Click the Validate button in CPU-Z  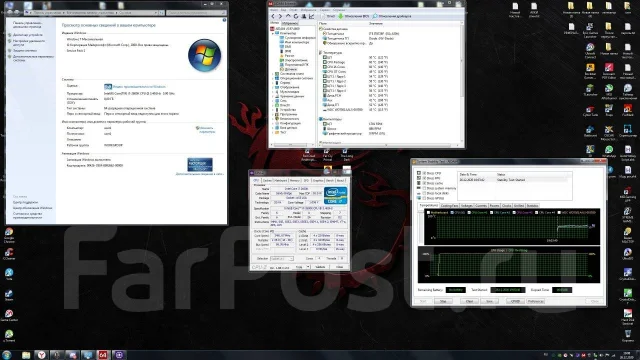pyautogui.click(x=320, y=267)
